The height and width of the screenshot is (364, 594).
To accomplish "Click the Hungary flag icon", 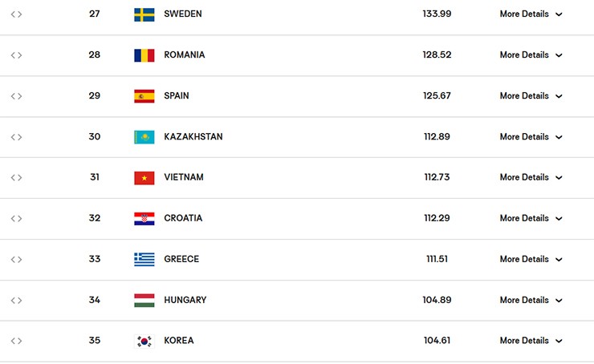I will coord(144,300).
